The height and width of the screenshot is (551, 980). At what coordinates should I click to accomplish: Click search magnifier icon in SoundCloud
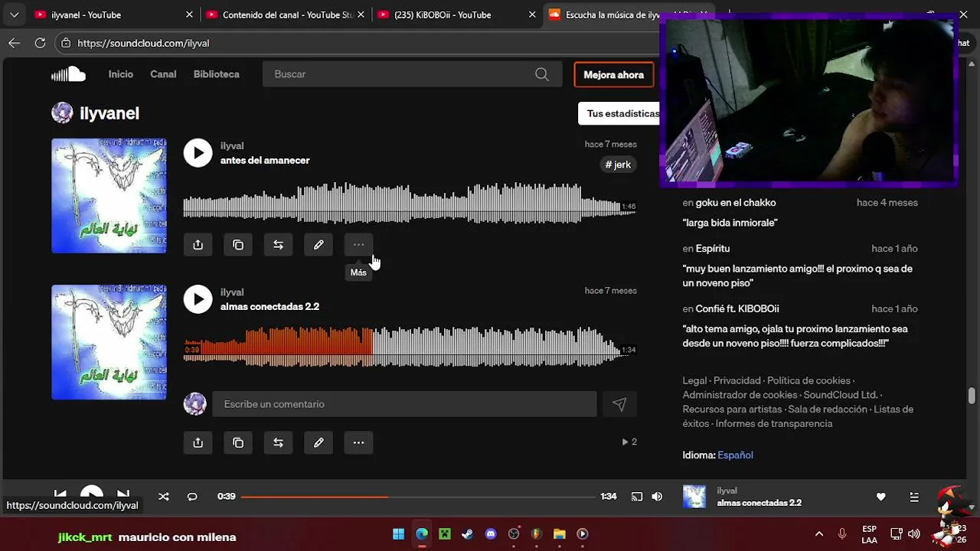coord(542,74)
